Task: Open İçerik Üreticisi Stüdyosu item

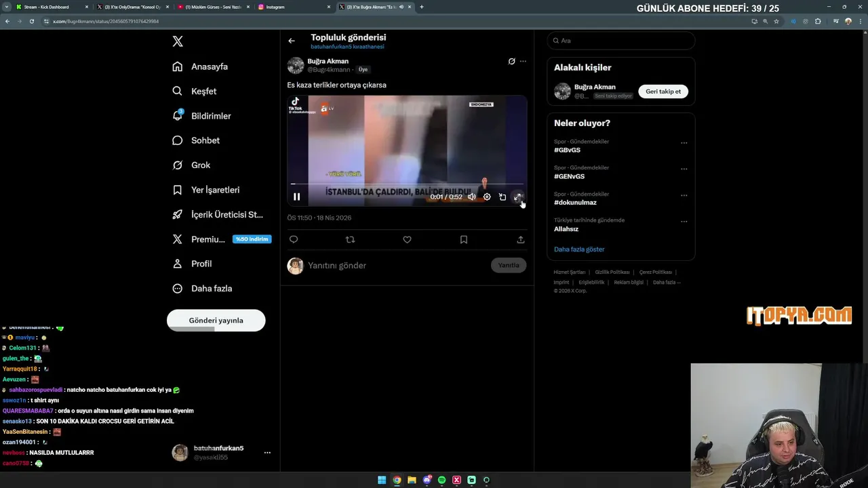Action: 218,214
